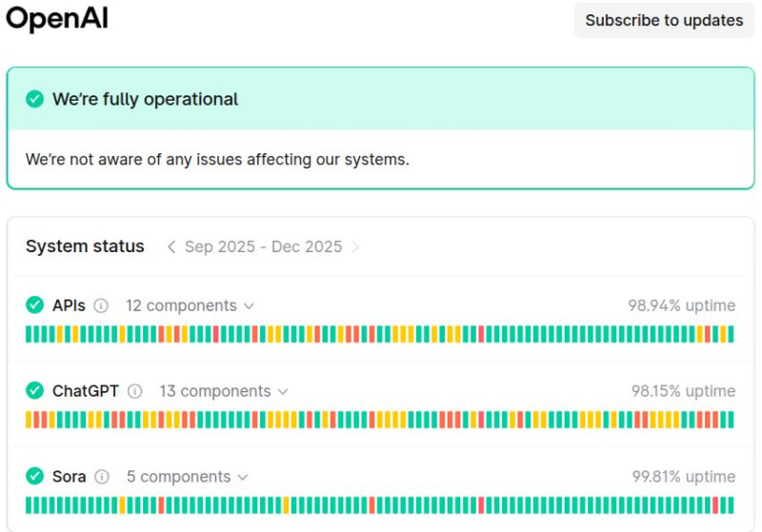Click the OpenAI logo
Image resolution: width=762 pixels, height=532 pixels.
click(x=56, y=19)
